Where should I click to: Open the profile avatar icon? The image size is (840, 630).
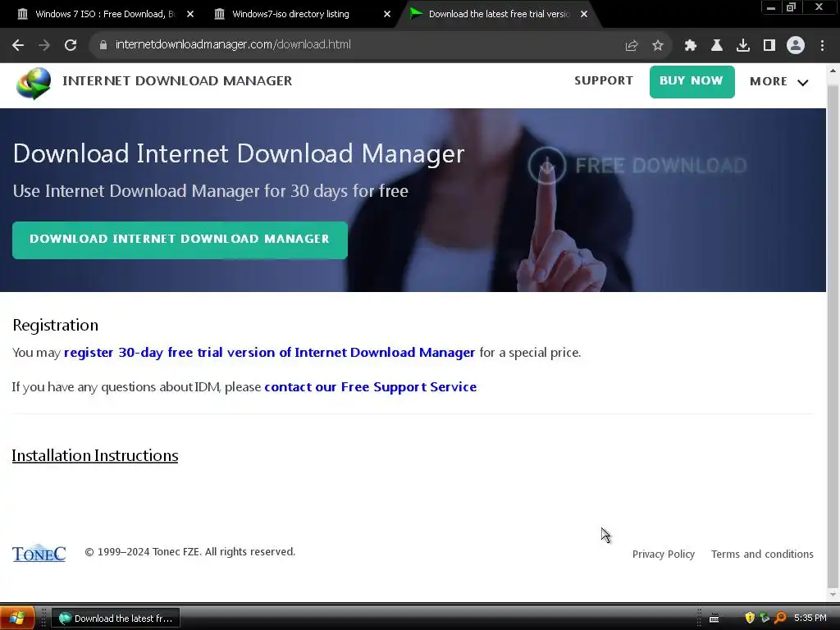click(x=796, y=46)
